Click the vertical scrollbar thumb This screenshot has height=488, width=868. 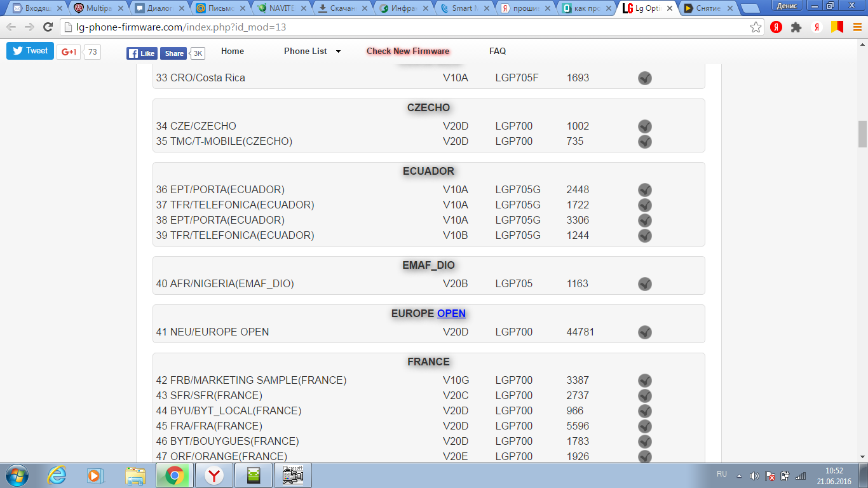pyautogui.click(x=862, y=133)
